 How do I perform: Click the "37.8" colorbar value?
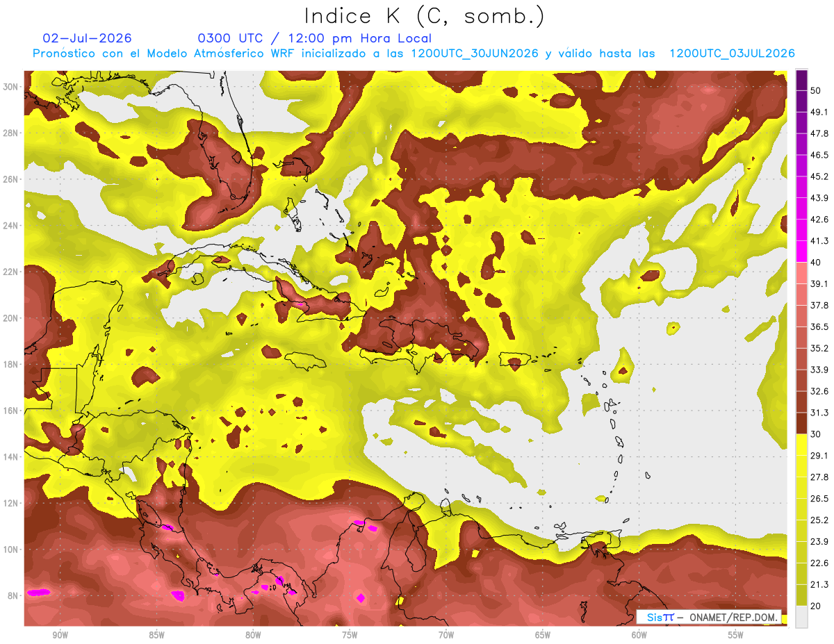(819, 305)
